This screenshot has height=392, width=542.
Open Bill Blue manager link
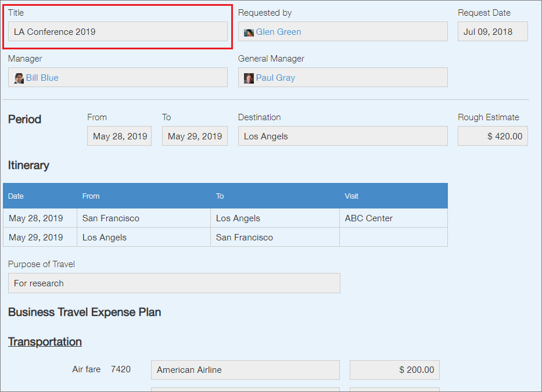[x=42, y=78]
